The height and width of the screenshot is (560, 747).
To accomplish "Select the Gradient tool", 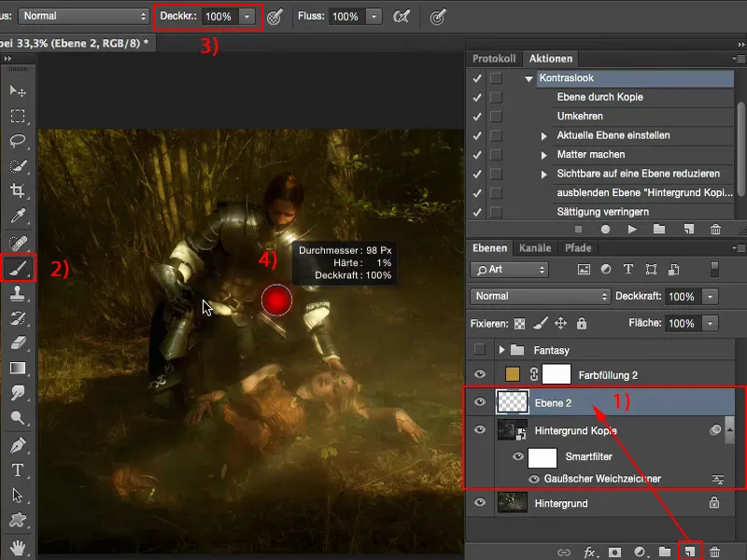I will click(x=18, y=368).
